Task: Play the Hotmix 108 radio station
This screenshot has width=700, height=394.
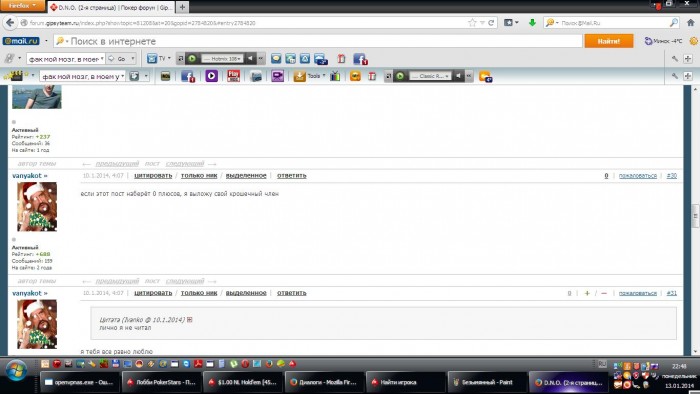Action: [192, 58]
